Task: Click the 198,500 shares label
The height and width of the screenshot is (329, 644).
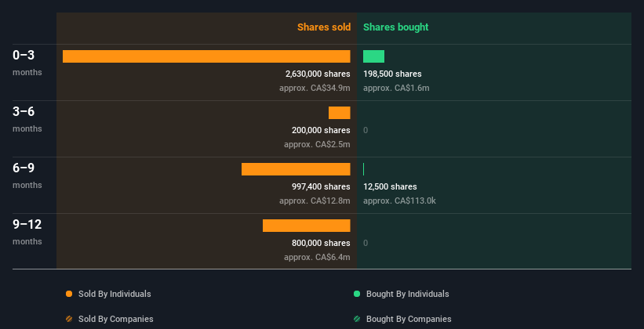Action: [392, 74]
